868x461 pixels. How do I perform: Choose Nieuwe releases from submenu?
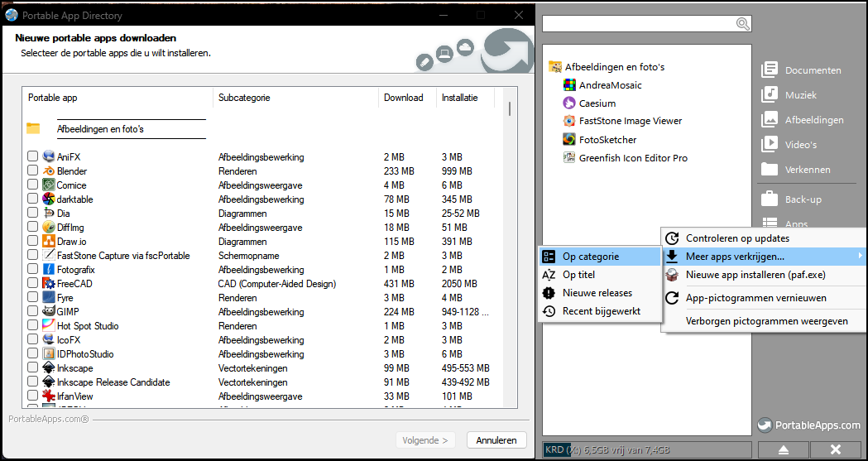tap(600, 293)
